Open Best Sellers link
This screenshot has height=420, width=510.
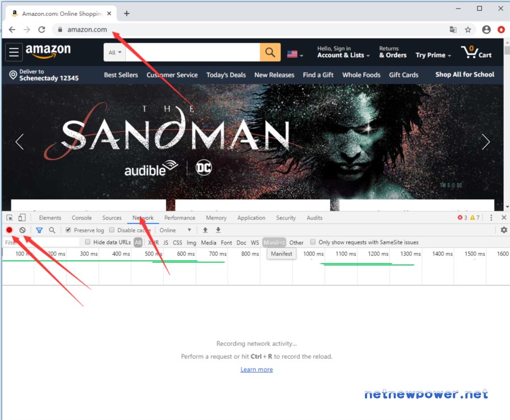(121, 75)
